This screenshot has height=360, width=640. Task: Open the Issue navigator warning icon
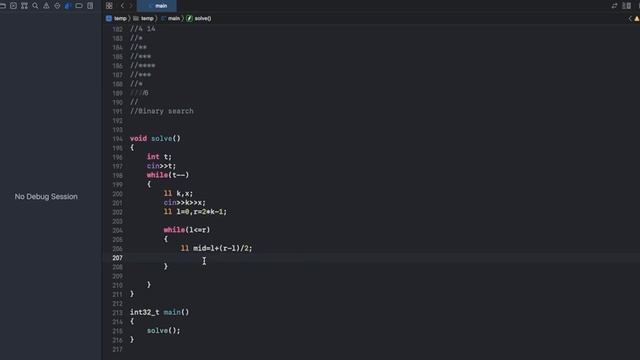point(46,6)
